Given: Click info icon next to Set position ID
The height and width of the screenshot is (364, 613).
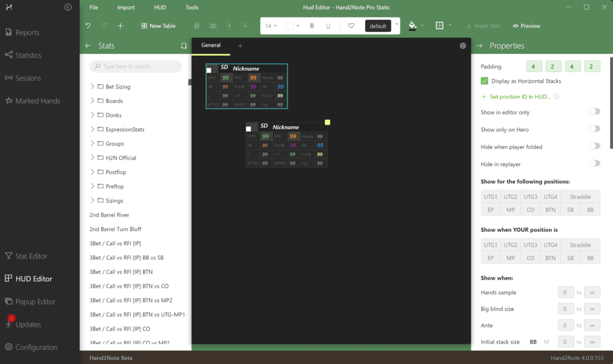Looking at the screenshot, I should 556,96.
